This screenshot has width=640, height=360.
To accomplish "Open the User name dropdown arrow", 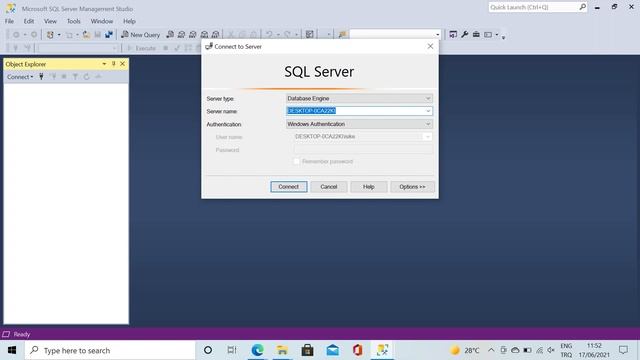I will (x=427, y=137).
